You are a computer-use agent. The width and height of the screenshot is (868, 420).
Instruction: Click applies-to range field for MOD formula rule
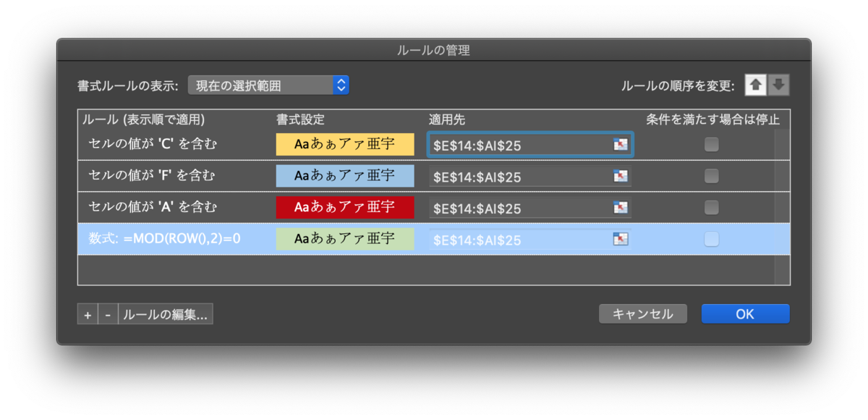point(530,240)
